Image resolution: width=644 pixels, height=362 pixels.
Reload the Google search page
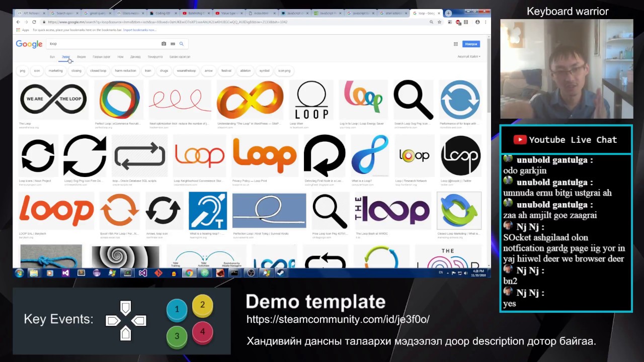pyautogui.click(x=34, y=22)
